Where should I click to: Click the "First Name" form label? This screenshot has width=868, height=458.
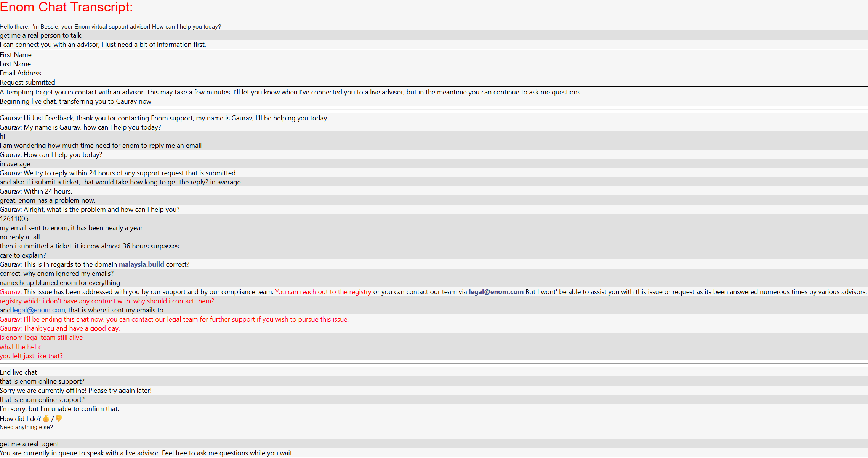[16, 55]
